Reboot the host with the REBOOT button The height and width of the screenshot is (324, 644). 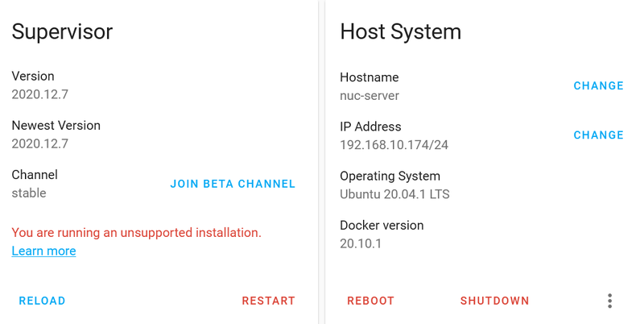pos(370,301)
